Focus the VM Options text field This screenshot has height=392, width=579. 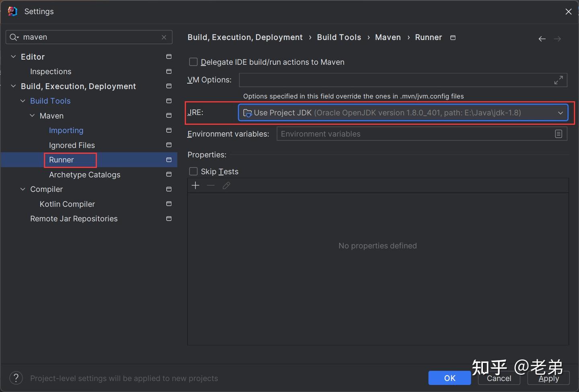pos(394,80)
